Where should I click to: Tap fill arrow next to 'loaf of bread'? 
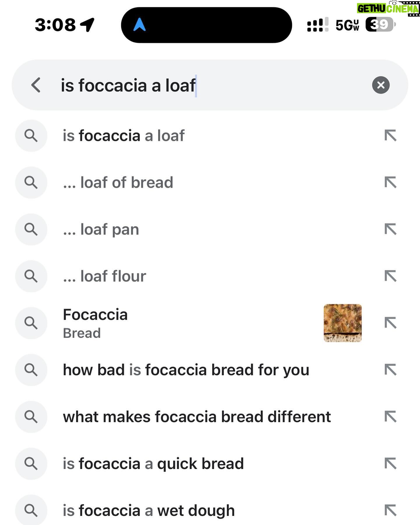(x=390, y=183)
